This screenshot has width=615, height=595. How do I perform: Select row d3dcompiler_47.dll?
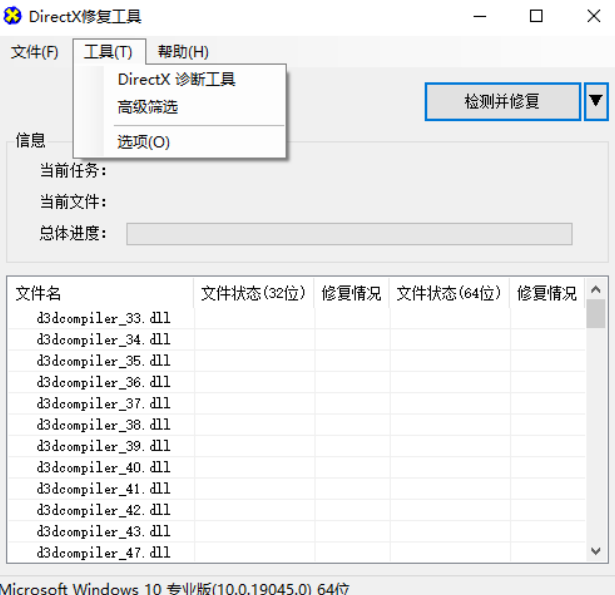click(x=297, y=553)
